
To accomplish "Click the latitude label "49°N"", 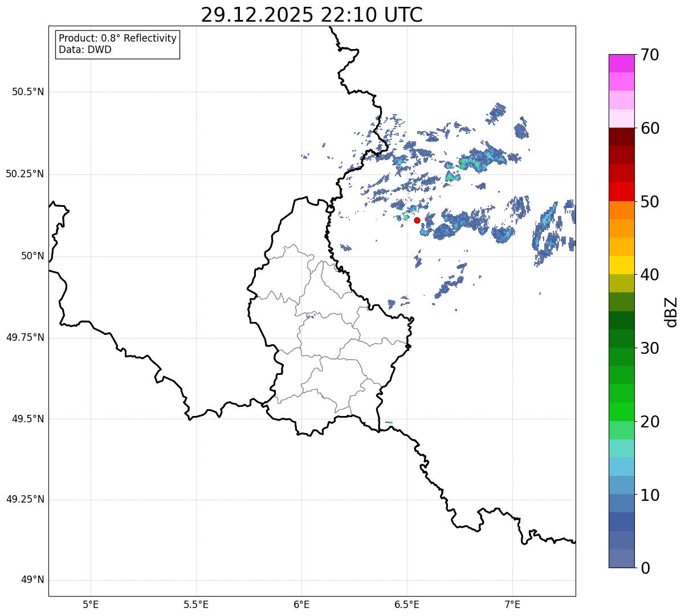I will pos(32,580).
